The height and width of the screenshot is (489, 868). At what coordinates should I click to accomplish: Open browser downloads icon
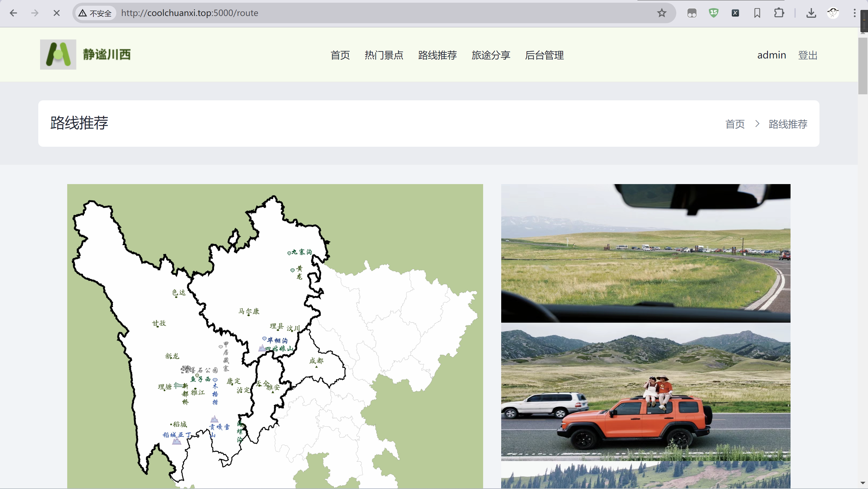tap(811, 13)
